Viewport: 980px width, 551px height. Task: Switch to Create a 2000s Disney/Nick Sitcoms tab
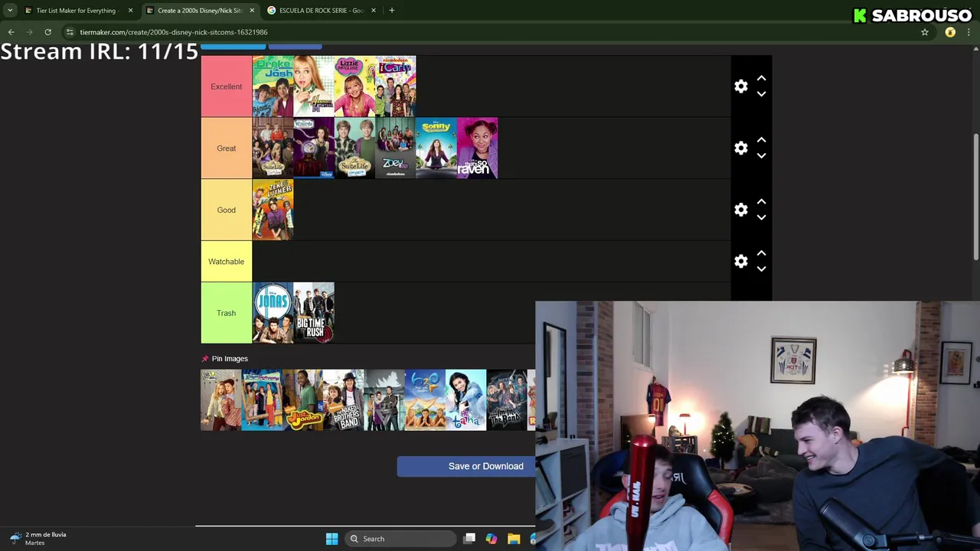pyautogui.click(x=200, y=11)
